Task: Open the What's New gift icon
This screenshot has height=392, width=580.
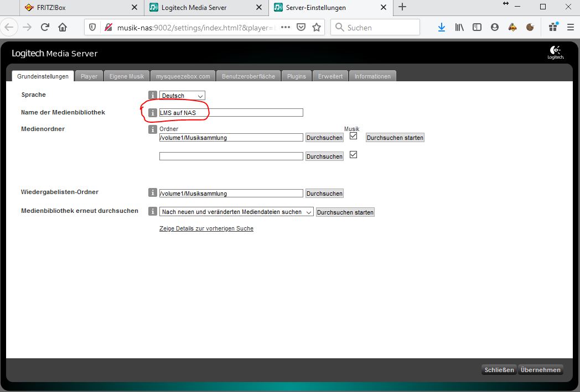Action: tap(553, 27)
